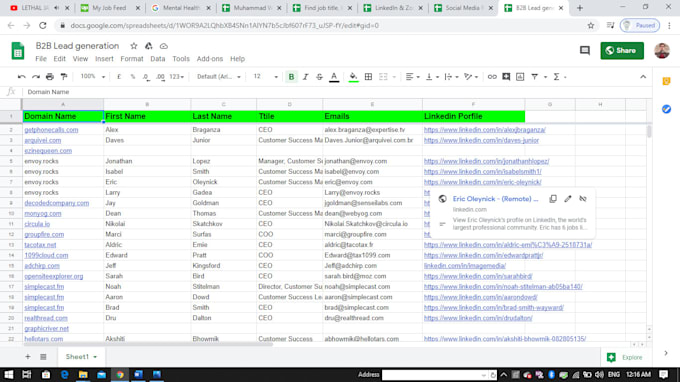Open simplecast.fm link in Noah's row
This screenshot has width=680, height=382.
[x=44, y=287]
